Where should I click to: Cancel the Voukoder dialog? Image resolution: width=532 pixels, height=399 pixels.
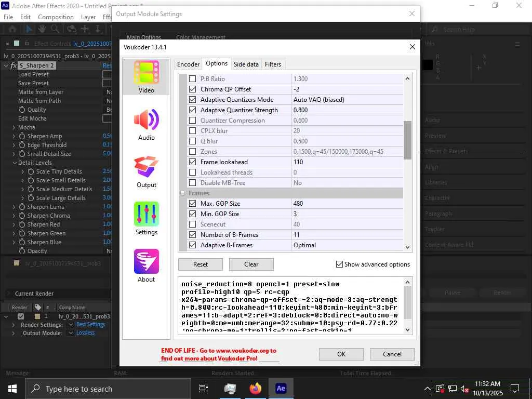coord(392,354)
